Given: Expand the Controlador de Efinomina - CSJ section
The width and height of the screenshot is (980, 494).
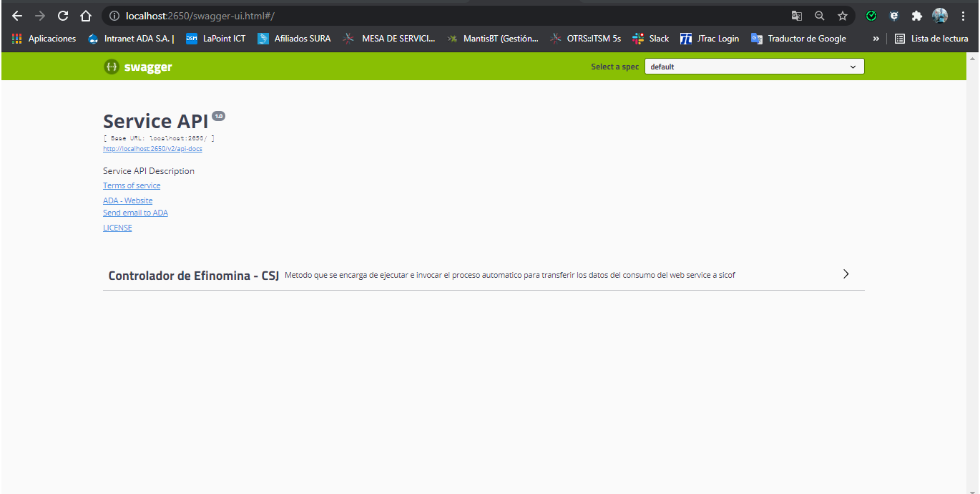Looking at the screenshot, I should 846,274.
